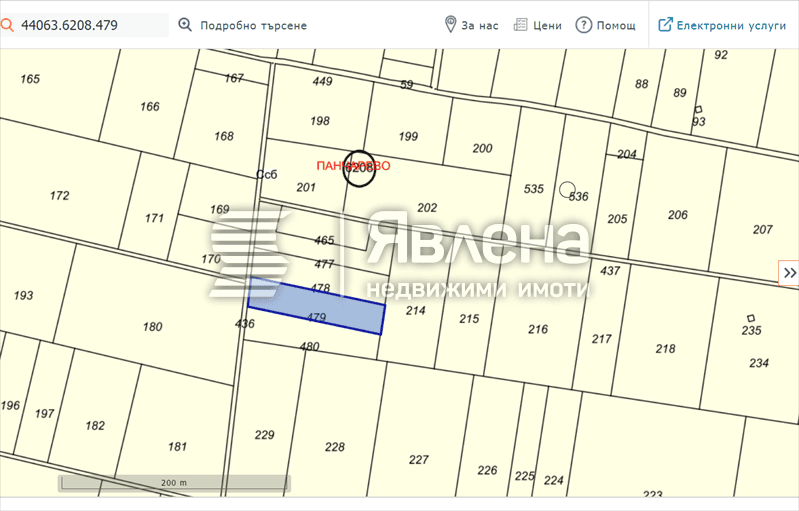Click the price list icon
This screenshot has width=799, height=511.
(x=520, y=24)
